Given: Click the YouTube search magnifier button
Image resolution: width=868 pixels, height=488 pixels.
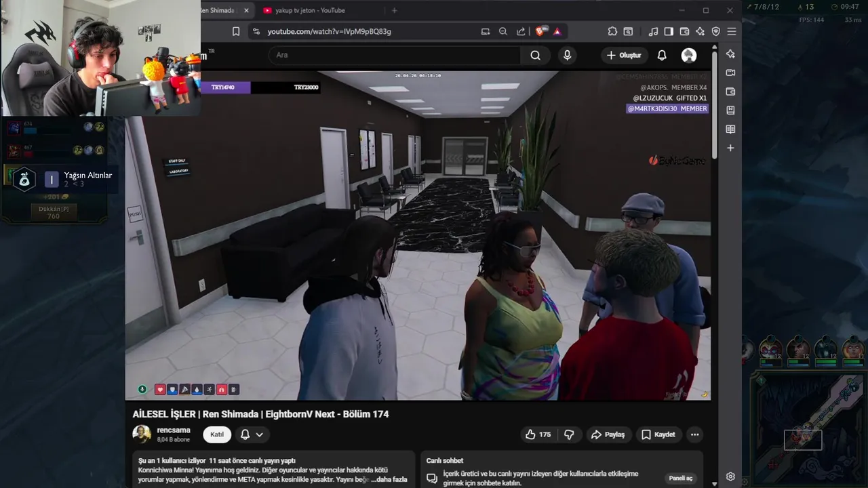Looking at the screenshot, I should click(536, 56).
